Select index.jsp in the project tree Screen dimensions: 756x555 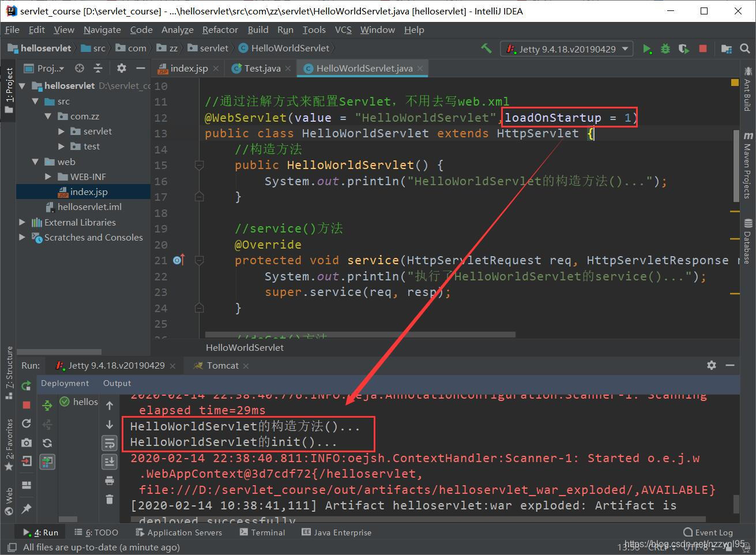tap(83, 192)
